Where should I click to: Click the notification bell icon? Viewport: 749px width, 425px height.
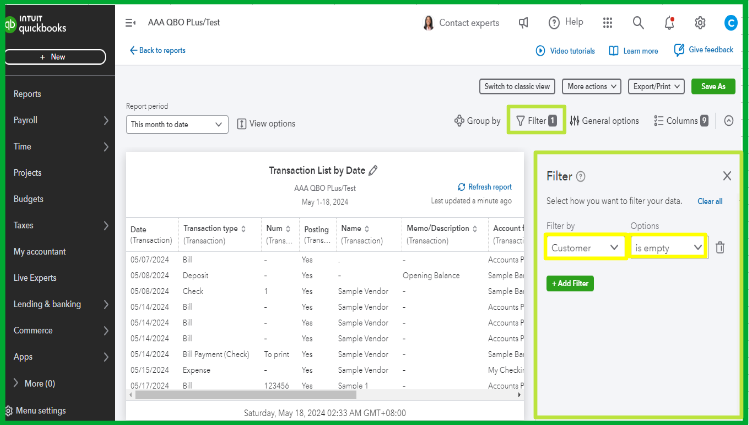coord(669,22)
